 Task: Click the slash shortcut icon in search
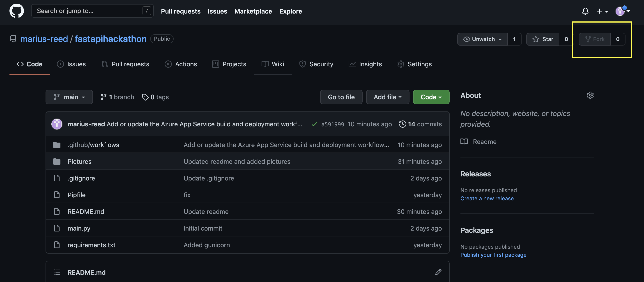tap(147, 11)
